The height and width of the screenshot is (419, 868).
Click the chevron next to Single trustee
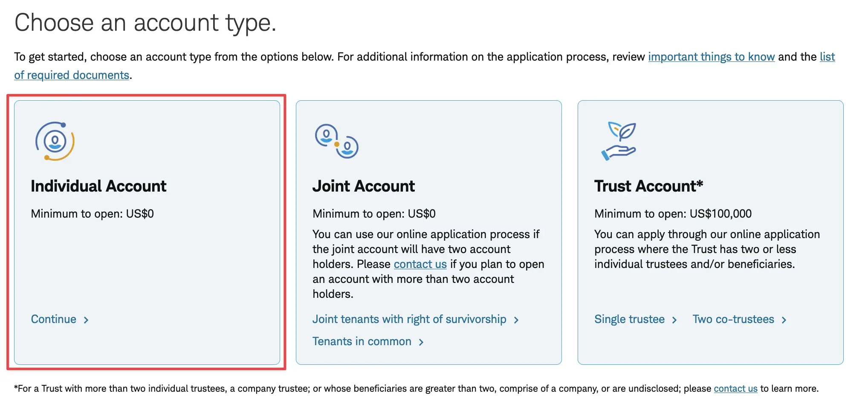(674, 320)
